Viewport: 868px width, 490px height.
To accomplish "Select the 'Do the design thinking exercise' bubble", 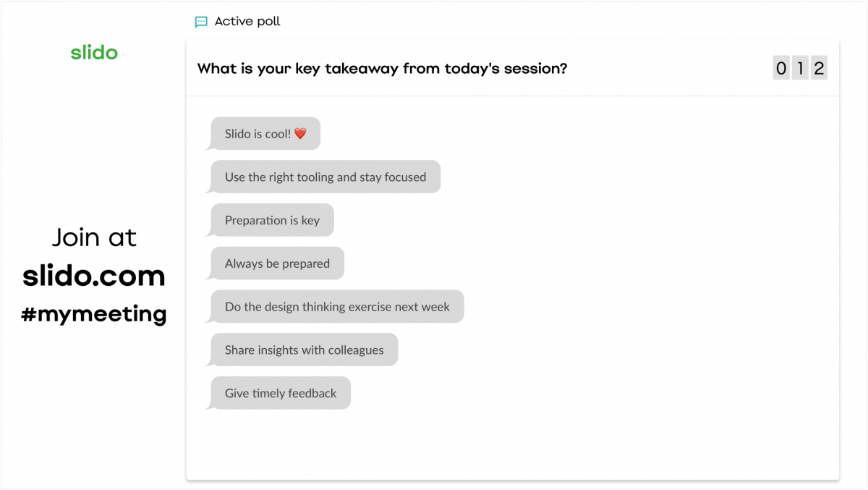I will click(336, 307).
